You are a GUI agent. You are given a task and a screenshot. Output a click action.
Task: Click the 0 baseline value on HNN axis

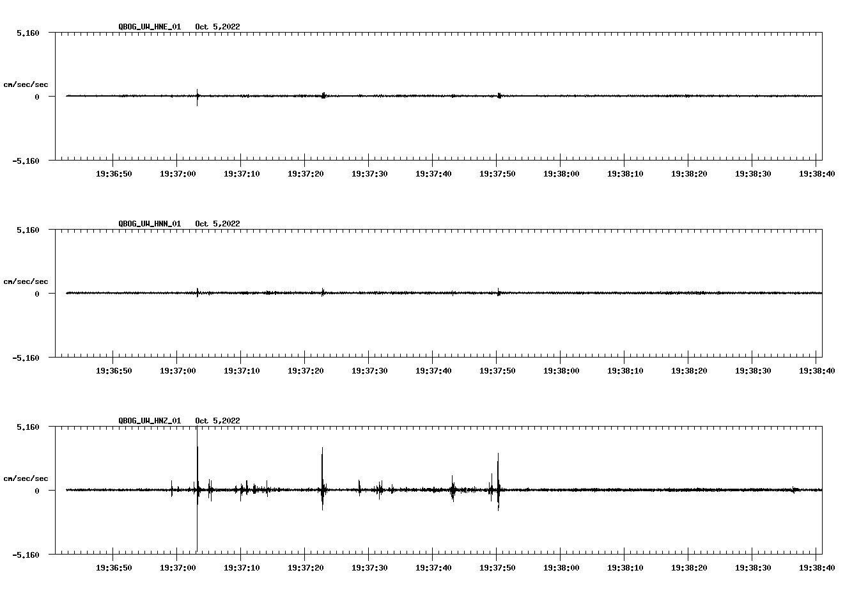pyautogui.click(x=37, y=294)
